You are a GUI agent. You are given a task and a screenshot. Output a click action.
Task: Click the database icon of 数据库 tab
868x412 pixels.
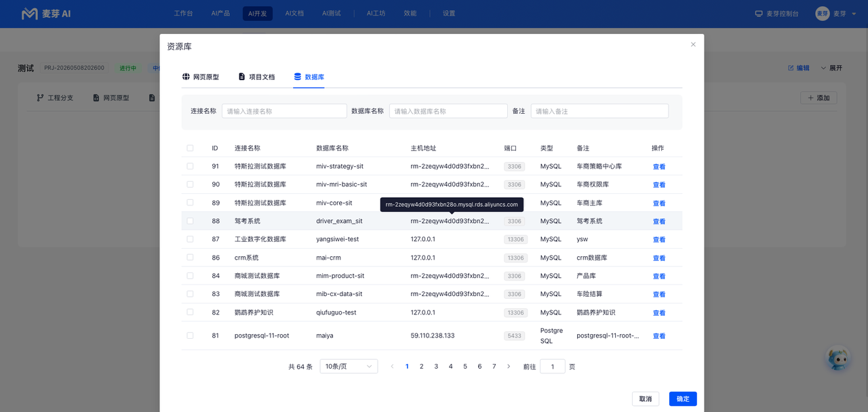tap(297, 77)
